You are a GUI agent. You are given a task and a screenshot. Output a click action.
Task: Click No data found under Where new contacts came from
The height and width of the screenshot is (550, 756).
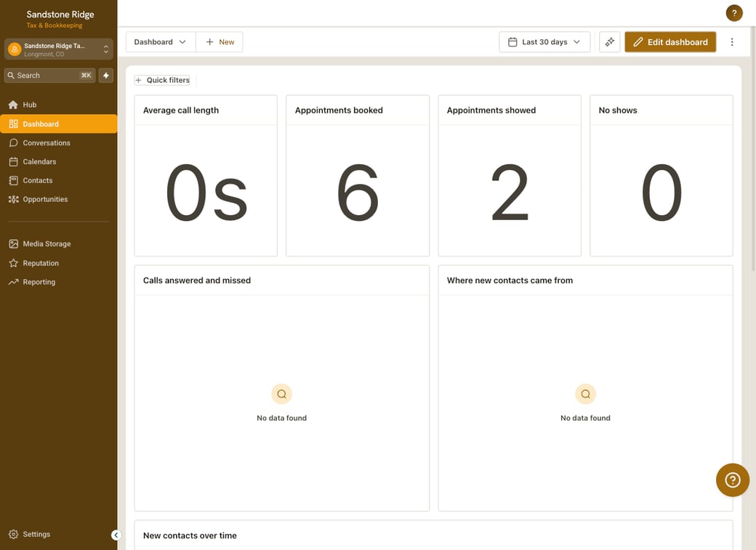pyautogui.click(x=585, y=418)
